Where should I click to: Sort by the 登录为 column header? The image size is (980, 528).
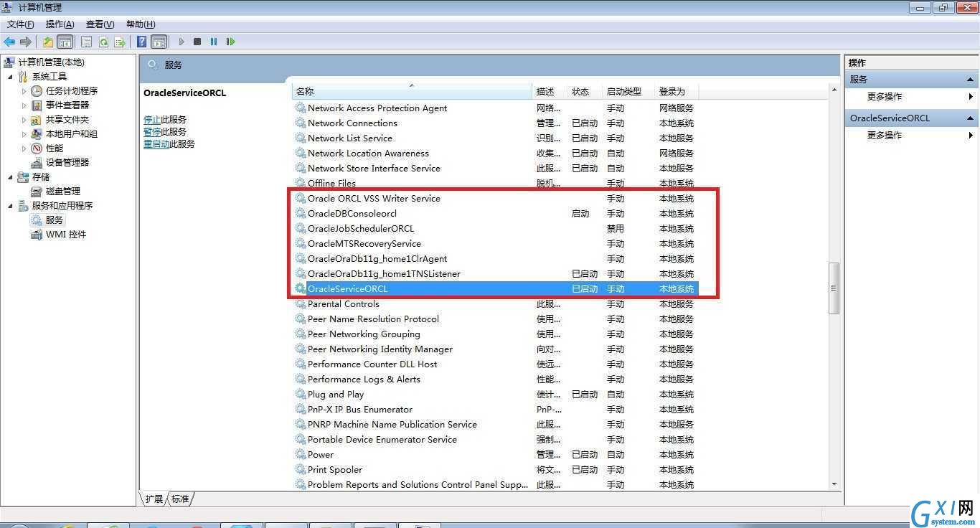(676, 91)
